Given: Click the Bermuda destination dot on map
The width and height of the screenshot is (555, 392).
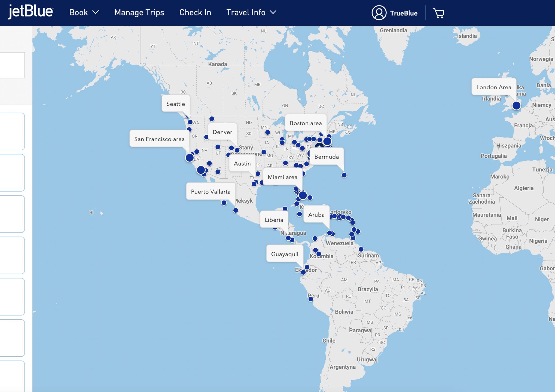Looking at the screenshot, I should pos(344,175).
